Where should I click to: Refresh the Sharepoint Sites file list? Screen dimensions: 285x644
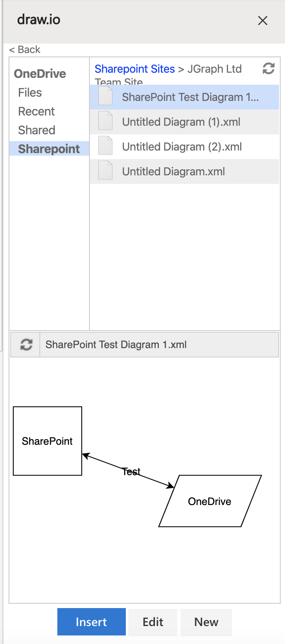click(268, 68)
